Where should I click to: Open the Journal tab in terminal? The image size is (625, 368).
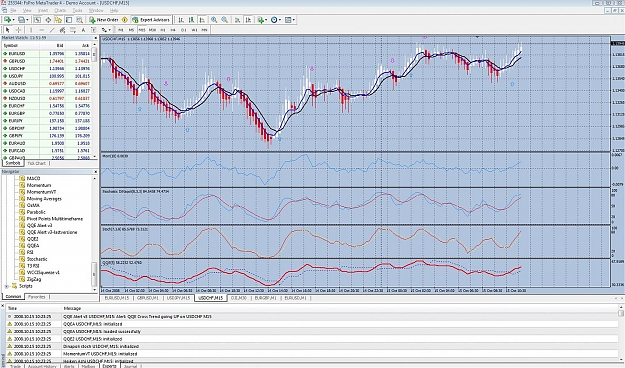point(130,366)
